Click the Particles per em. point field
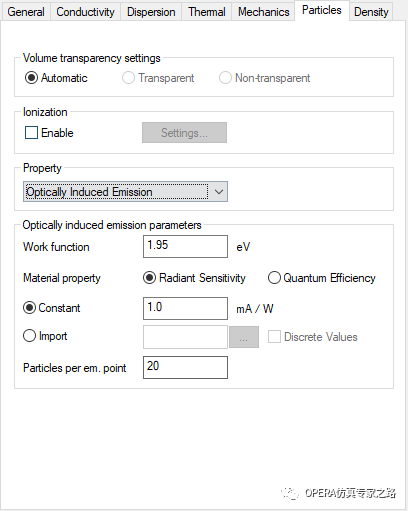The width and height of the screenshot is (408, 511). point(185,367)
